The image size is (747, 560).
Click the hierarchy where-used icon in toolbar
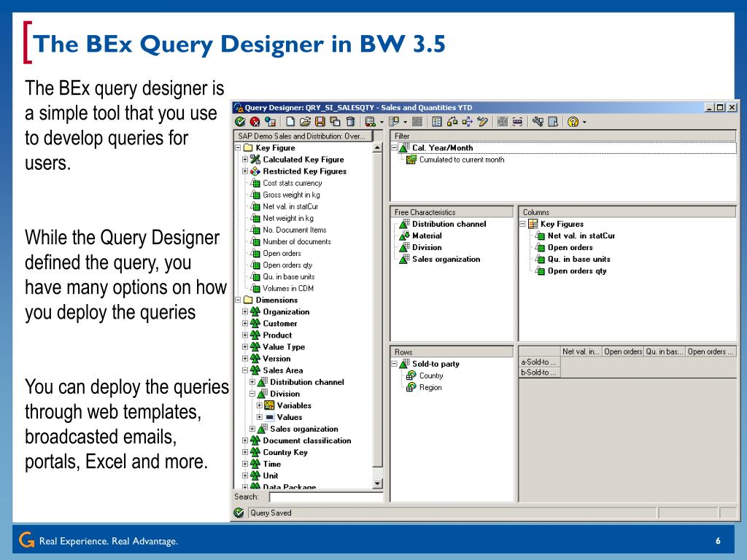452,122
